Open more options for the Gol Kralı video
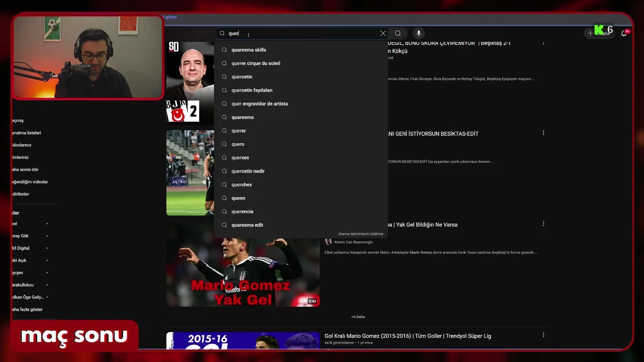Image resolution: width=644 pixels, height=362 pixels. click(x=543, y=335)
